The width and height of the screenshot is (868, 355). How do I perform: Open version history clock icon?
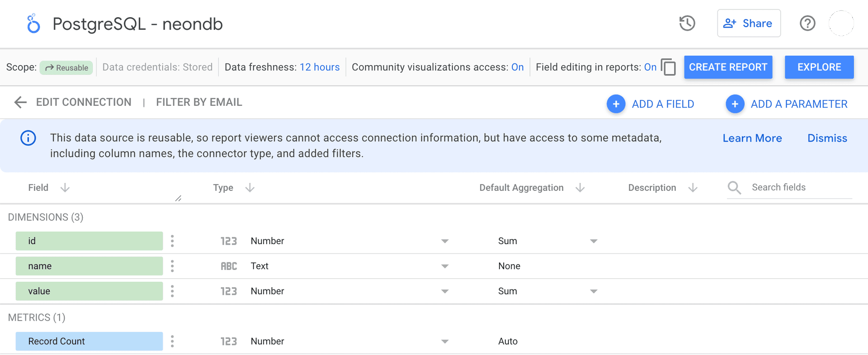pyautogui.click(x=687, y=23)
